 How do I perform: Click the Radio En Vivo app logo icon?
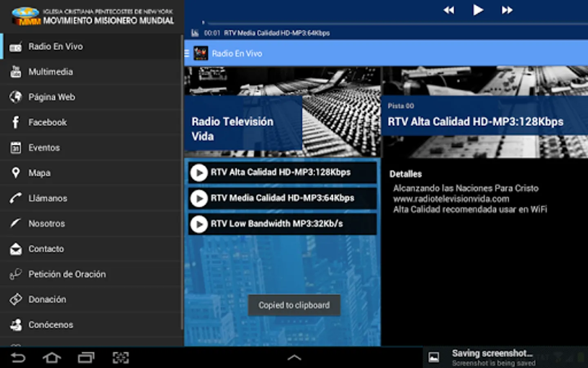point(200,53)
